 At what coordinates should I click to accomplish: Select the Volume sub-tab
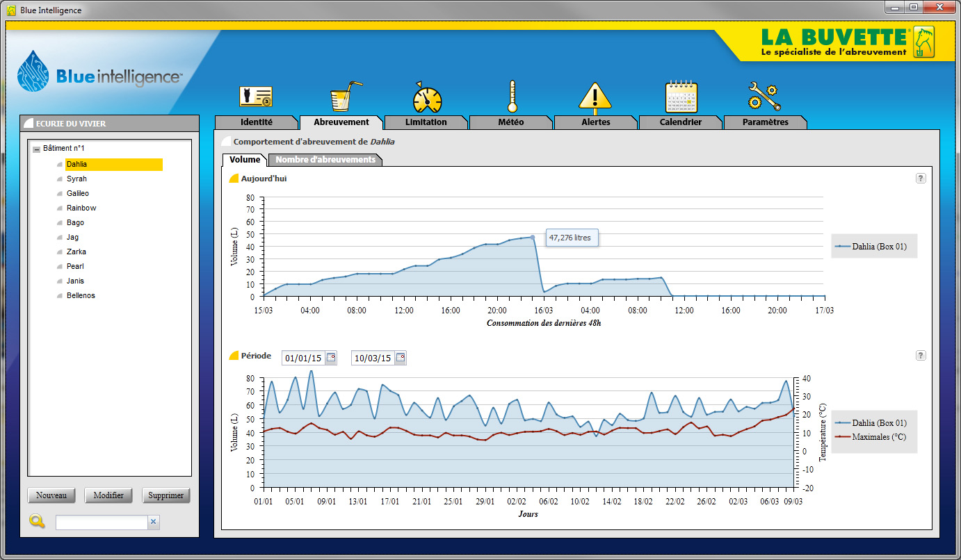(244, 160)
